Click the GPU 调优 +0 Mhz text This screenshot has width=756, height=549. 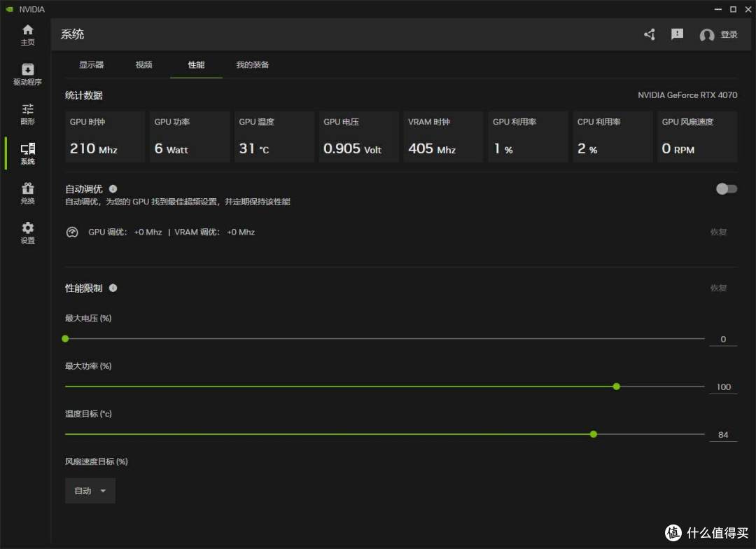[125, 232]
